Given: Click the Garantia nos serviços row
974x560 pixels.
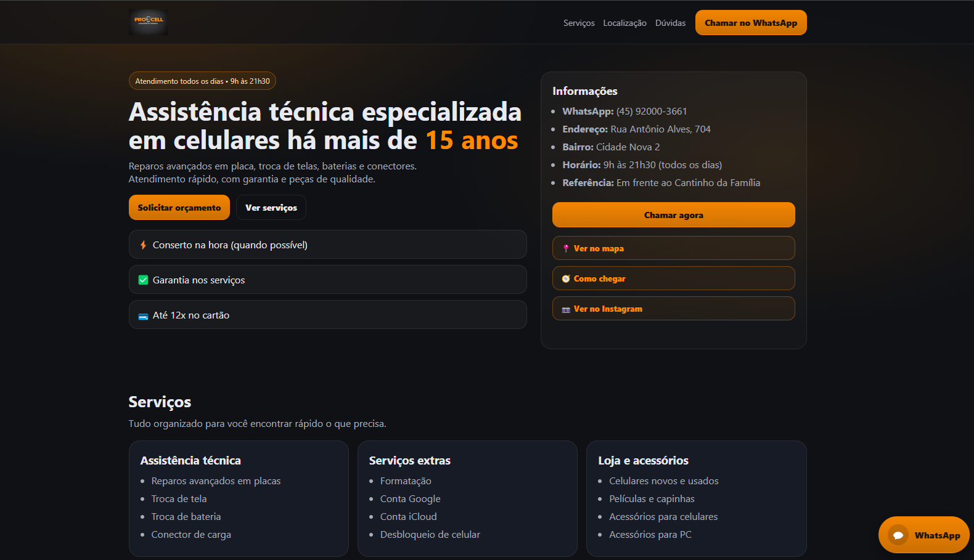Looking at the screenshot, I should click(x=328, y=280).
